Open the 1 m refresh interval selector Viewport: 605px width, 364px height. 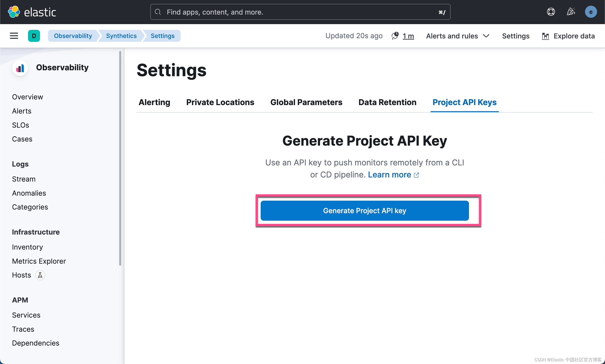[408, 36]
